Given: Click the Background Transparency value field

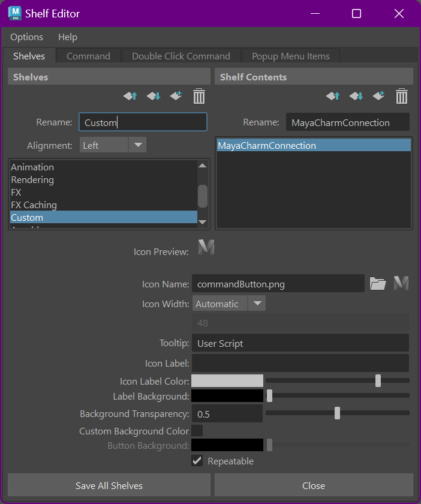Looking at the screenshot, I should [x=227, y=413].
